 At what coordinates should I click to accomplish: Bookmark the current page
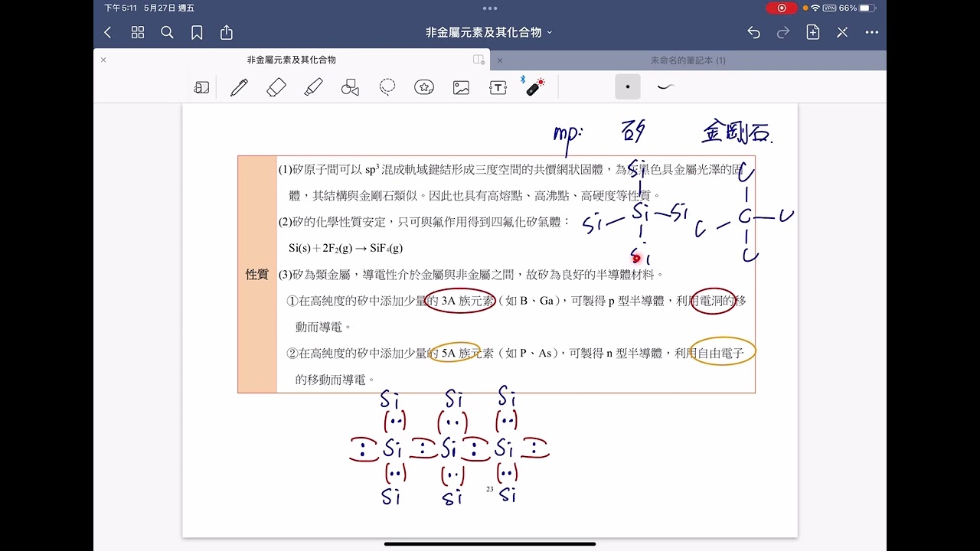click(x=197, y=32)
